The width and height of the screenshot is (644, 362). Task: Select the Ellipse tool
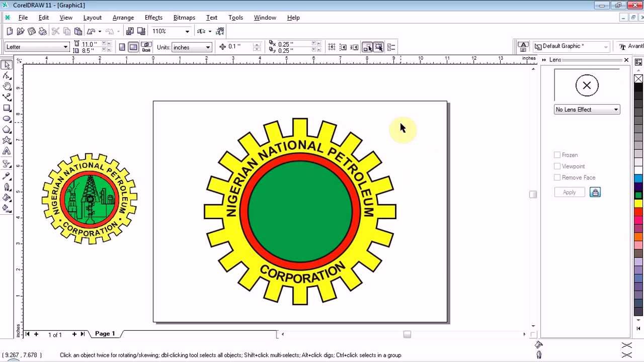(7, 119)
